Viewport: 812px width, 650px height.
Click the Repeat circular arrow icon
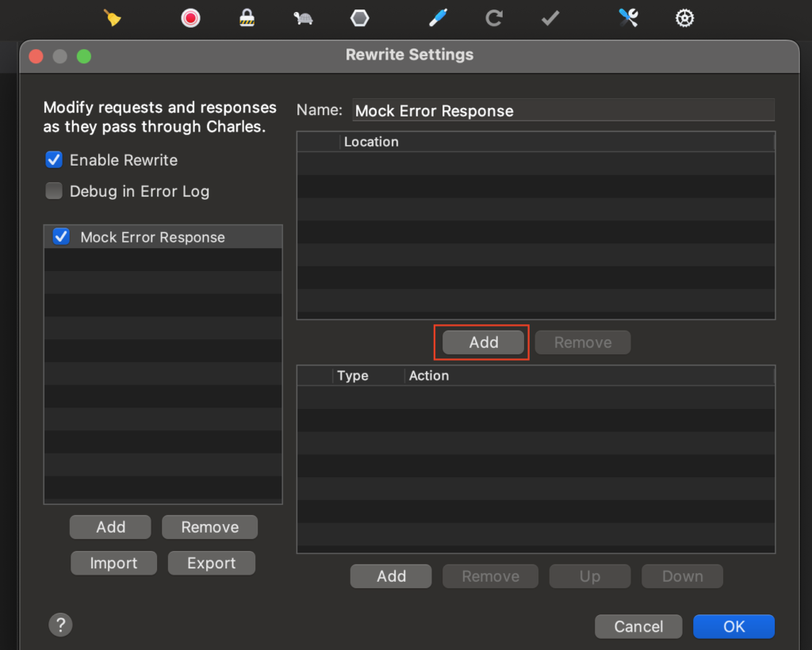point(494,17)
